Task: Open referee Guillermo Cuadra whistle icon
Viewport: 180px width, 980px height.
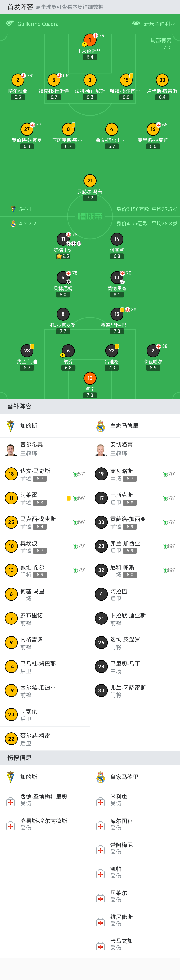Action: (x=10, y=24)
